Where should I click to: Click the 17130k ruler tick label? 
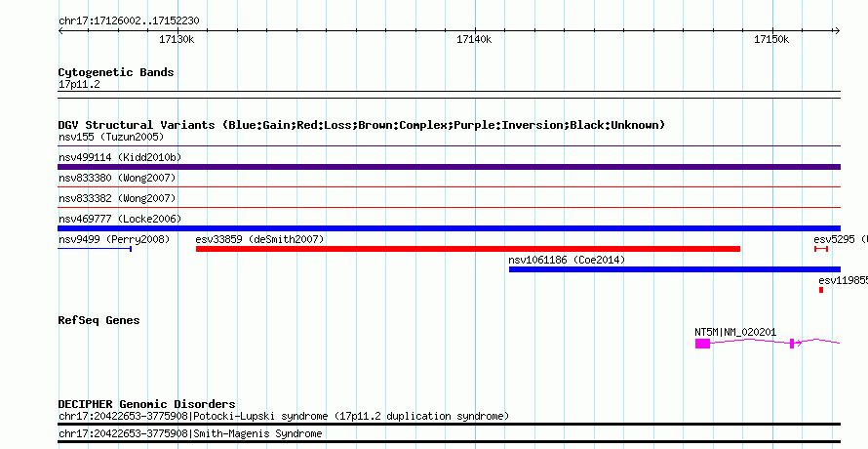(178, 39)
